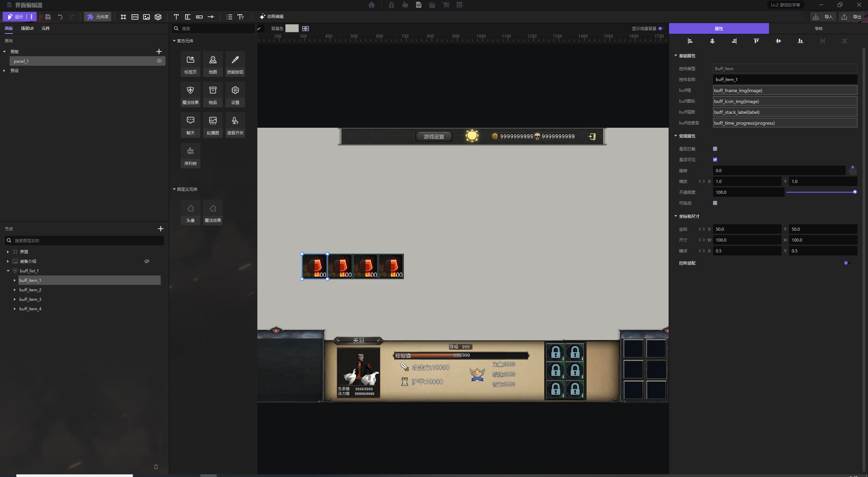Uncheck the 是否可见 checkbox
The width and height of the screenshot is (868, 477).
pyautogui.click(x=715, y=160)
